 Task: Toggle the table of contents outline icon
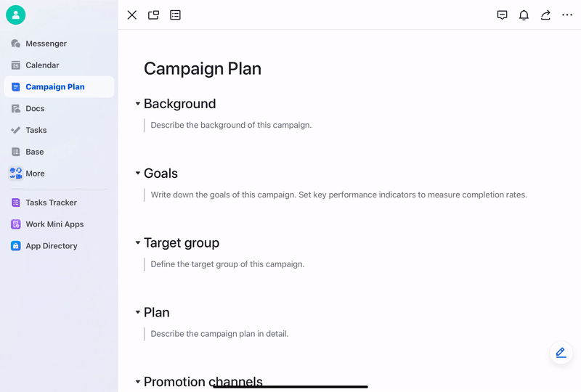coord(175,15)
